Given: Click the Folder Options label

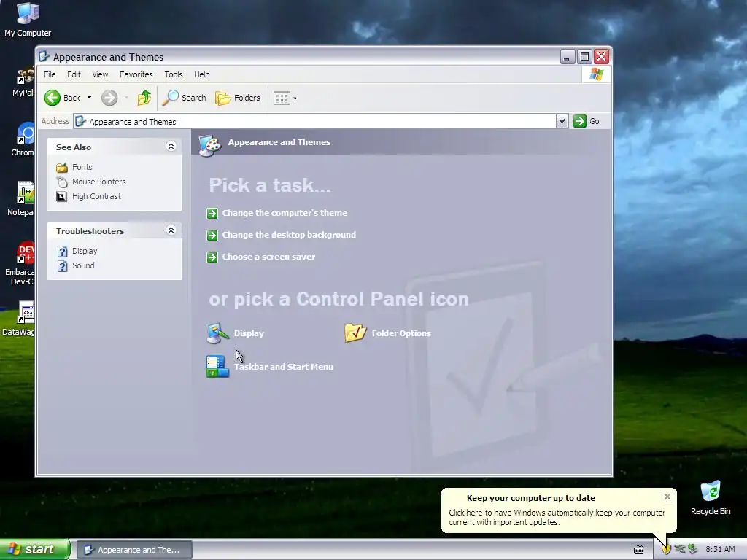Looking at the screenshot, I should point(401,333).
